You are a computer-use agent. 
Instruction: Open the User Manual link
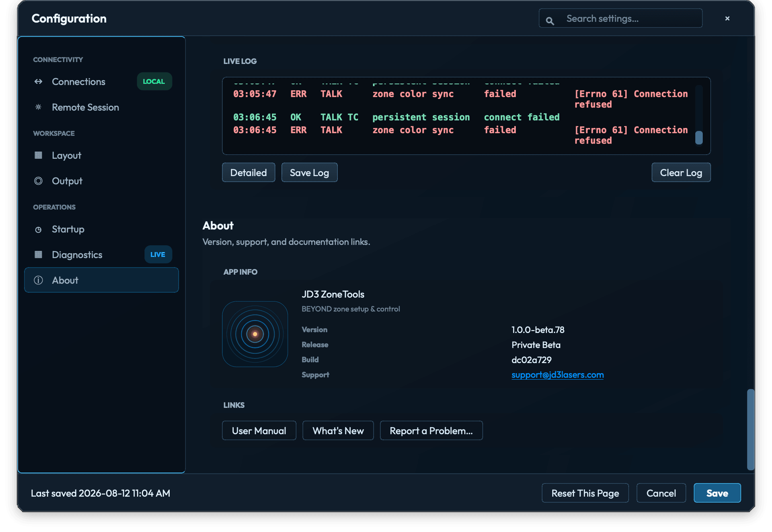(259, 431)
